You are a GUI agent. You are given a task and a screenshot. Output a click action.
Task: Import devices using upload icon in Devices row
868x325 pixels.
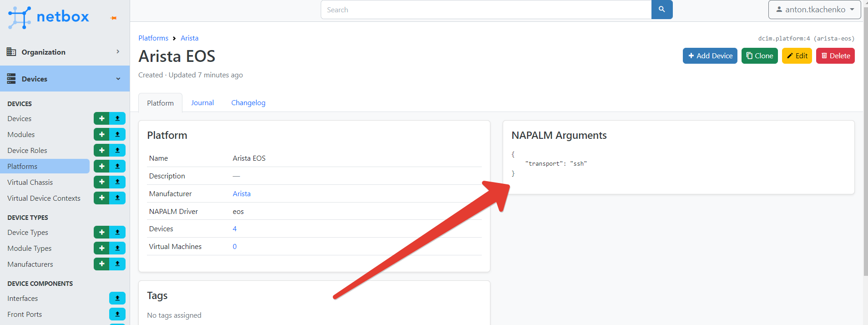[117, 118]
